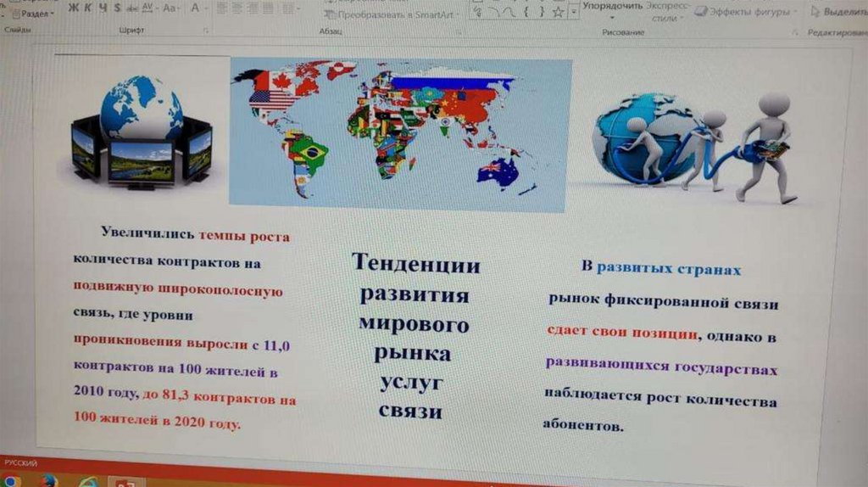This screenshot has width=868, height=487.
Task: Open the Шрифт dialog launcher
Action: click(x=205, y=31)
